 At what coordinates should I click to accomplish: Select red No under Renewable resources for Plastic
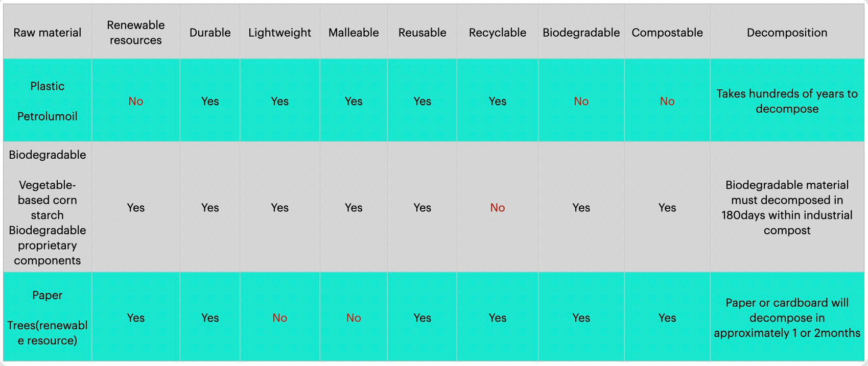coord(136,101)
